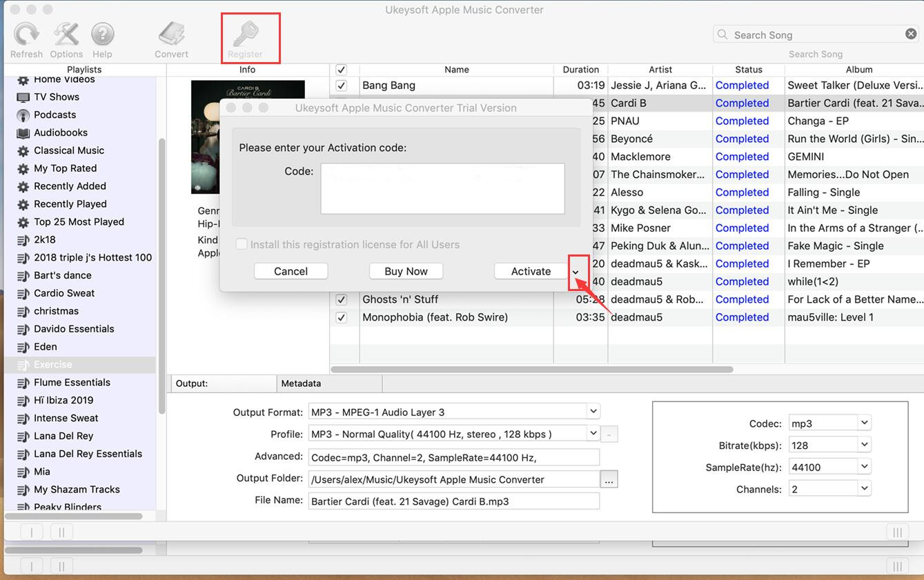Toggle the select-all songs checkbox in header
Screen dimensions: 924x580
click(x=341, y=70)
